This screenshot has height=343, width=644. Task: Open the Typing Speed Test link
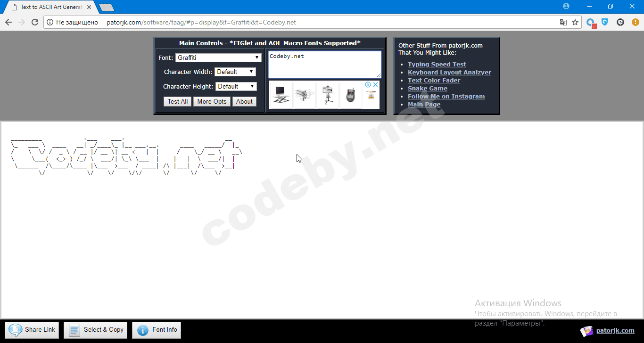[x=437, y=64]
